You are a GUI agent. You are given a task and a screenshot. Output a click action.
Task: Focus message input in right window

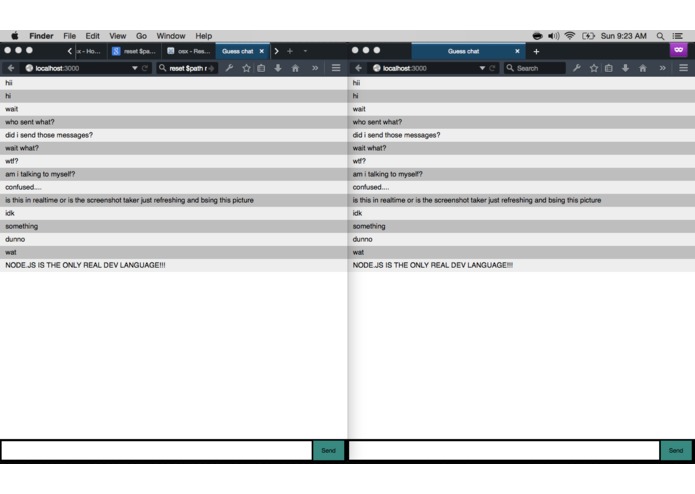(504, 451)
